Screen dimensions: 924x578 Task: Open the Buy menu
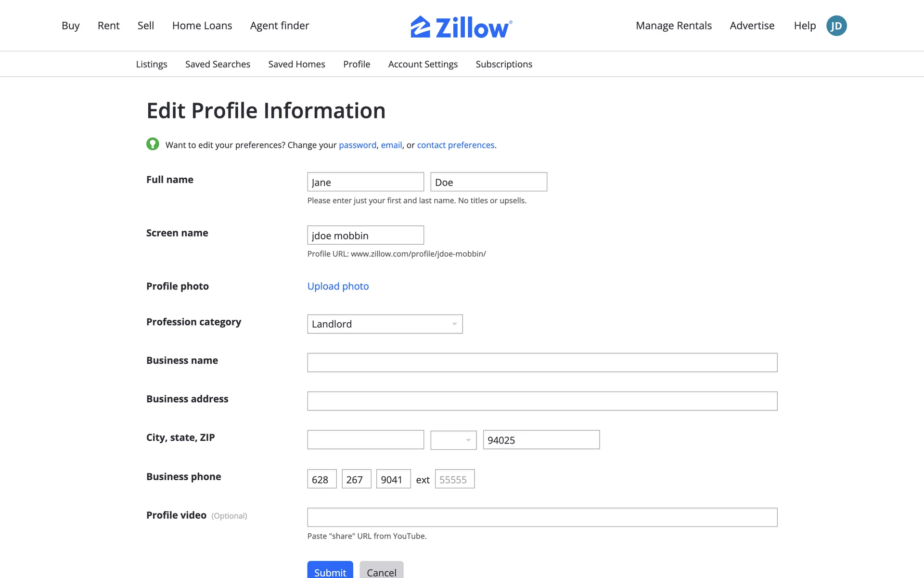pos(70,26)
